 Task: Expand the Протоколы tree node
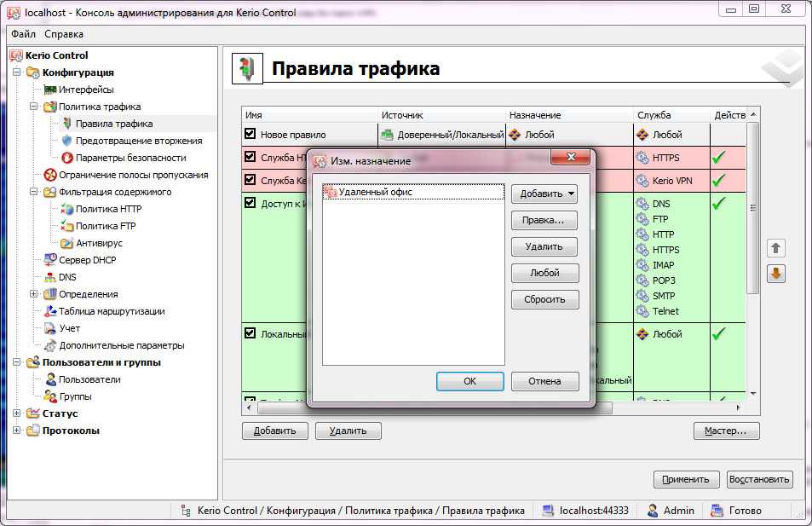point(16,431)
